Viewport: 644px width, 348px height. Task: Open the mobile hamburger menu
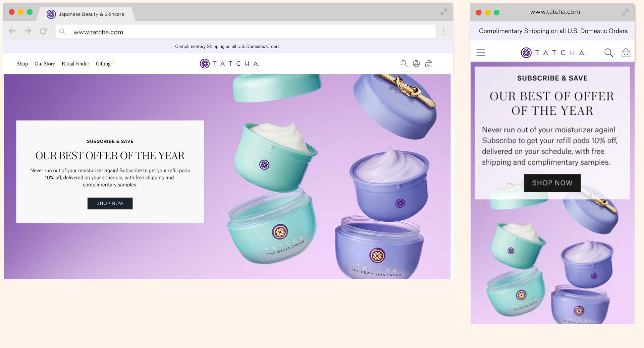point(481,53)
